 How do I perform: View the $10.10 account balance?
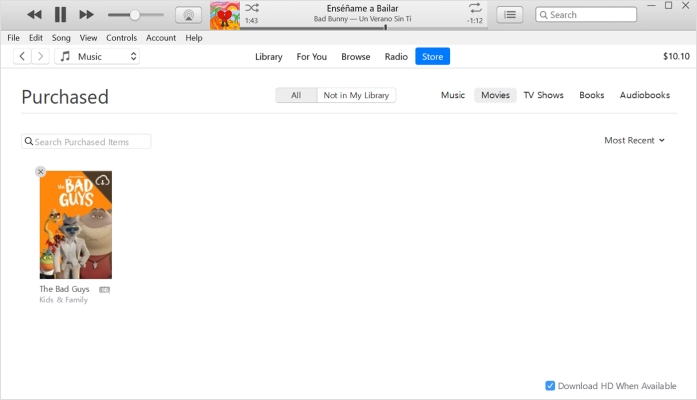[x=676, y=56]
